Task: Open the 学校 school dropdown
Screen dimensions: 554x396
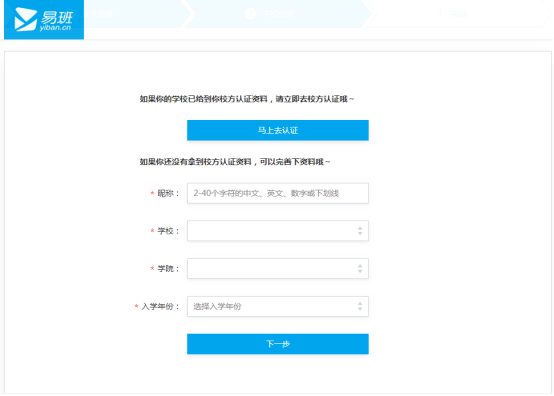Action: 278,231
